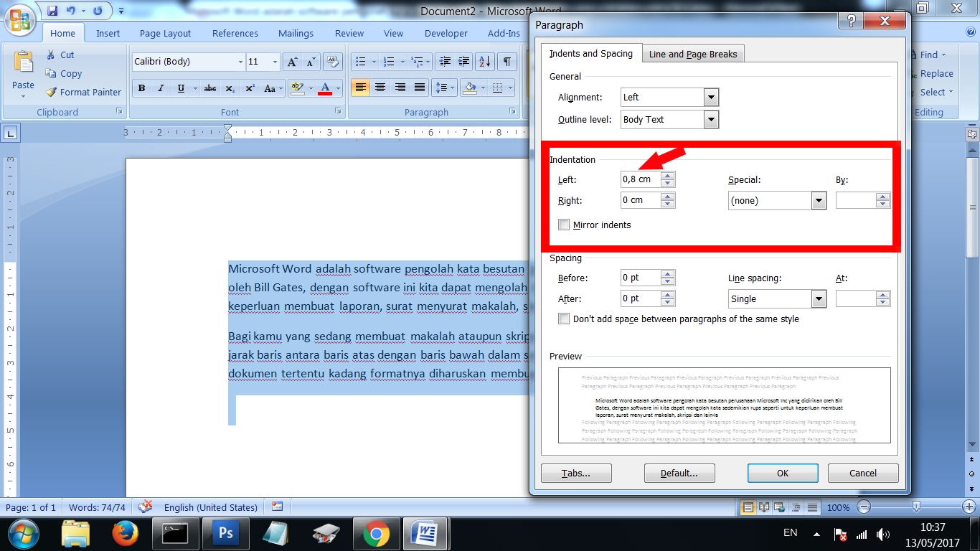
Task: Toggle Don't add space between paragraphs checkbox
Action: click(x=564, y=319)
